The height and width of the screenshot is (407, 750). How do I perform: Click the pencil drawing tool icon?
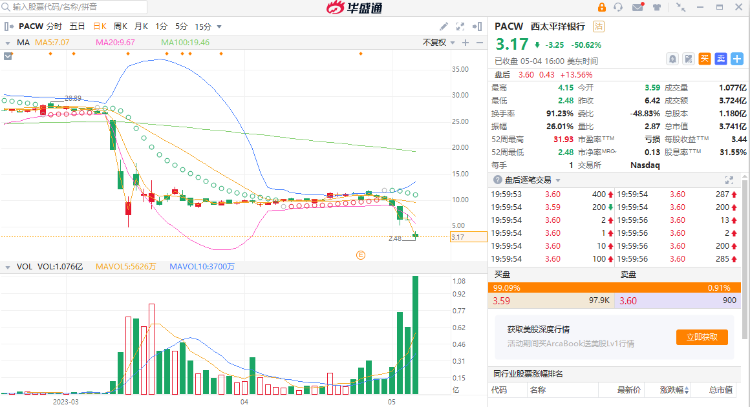click(444, 26)
